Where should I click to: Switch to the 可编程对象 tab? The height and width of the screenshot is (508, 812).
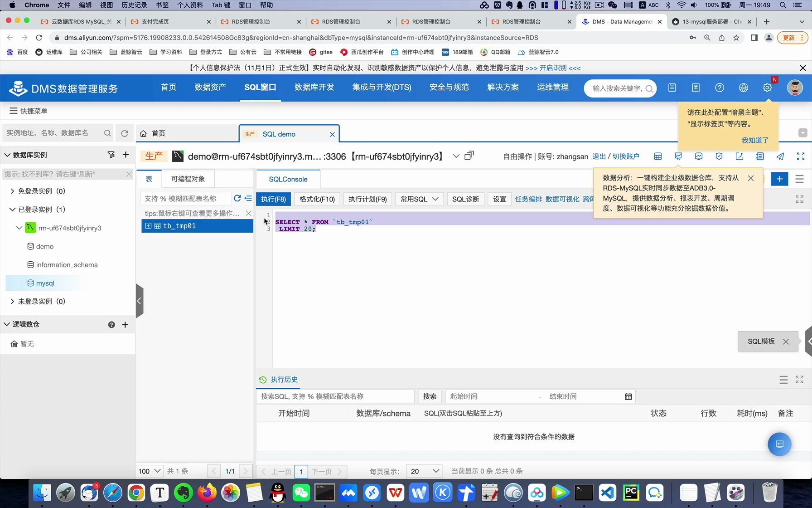[x=188, y=179]
